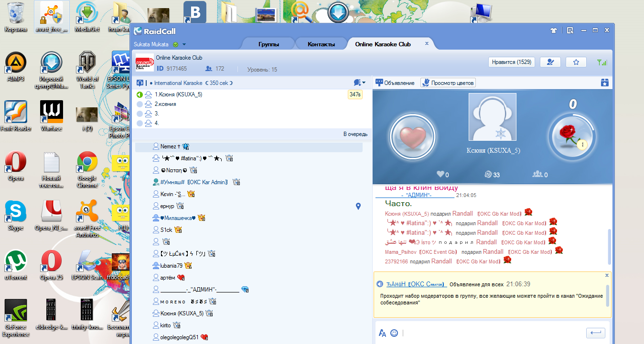Click the heart like bubble for the singer
Screen dimensions: 644x344
click(x=412, y=136)
